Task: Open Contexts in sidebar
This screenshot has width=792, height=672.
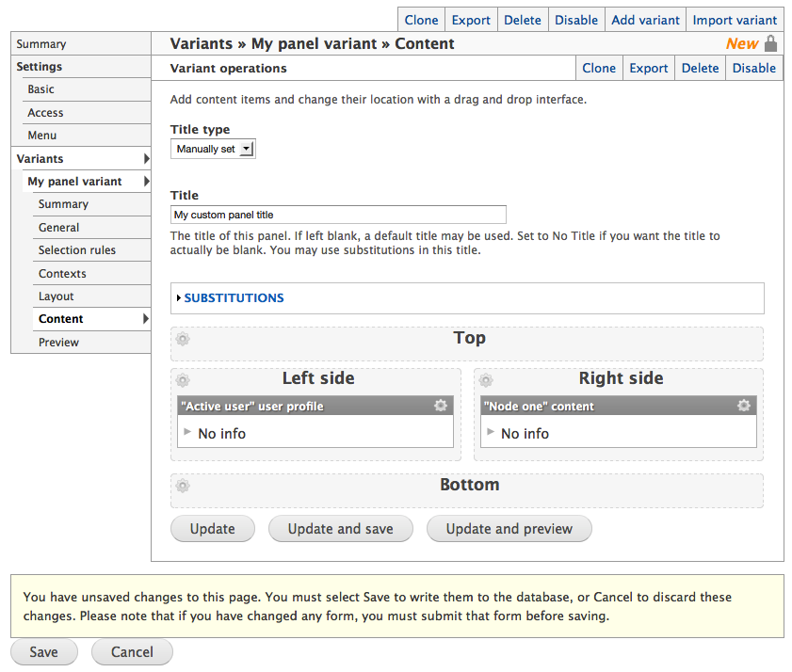Action: click(92, 273)
